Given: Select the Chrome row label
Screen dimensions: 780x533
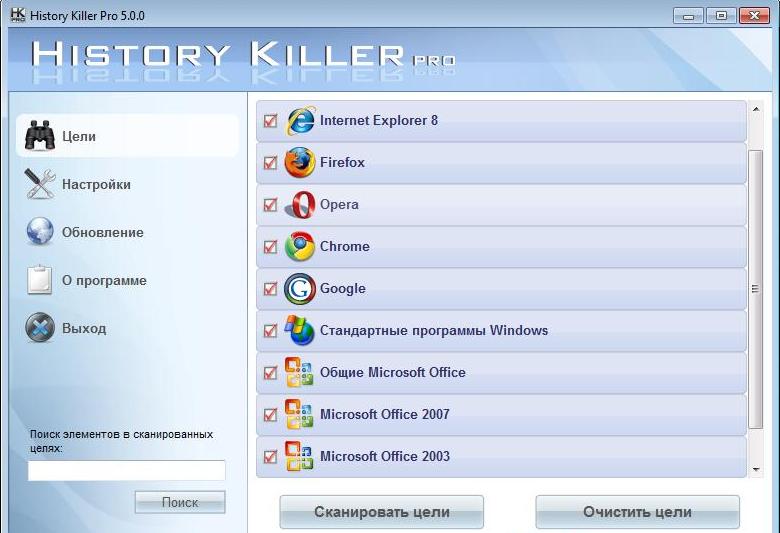Looking at the screenshot, I should [345, 246].
